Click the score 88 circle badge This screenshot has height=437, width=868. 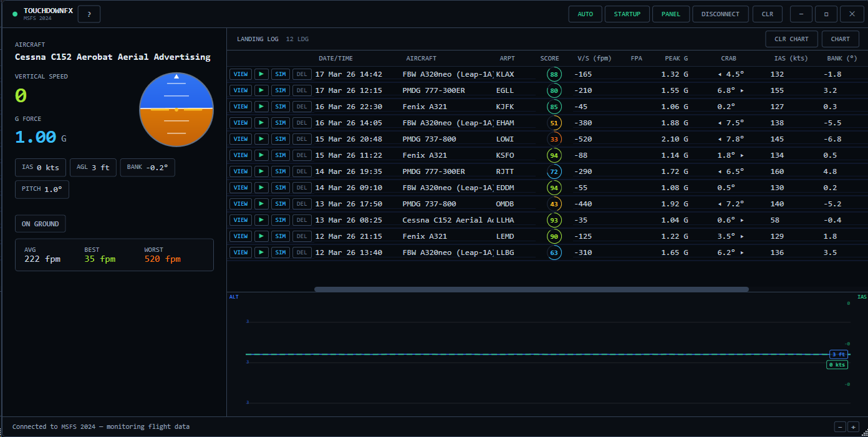pyautogui.click(x=554, y=74)
